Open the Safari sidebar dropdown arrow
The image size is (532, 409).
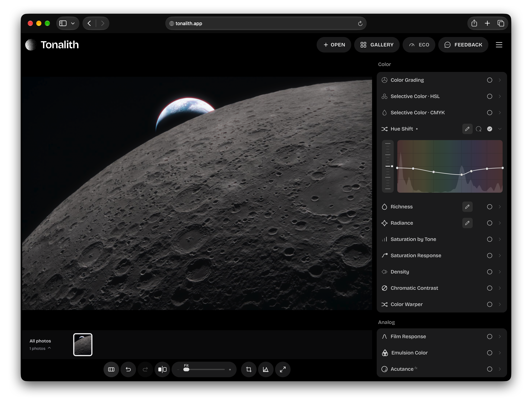point(73,23)
